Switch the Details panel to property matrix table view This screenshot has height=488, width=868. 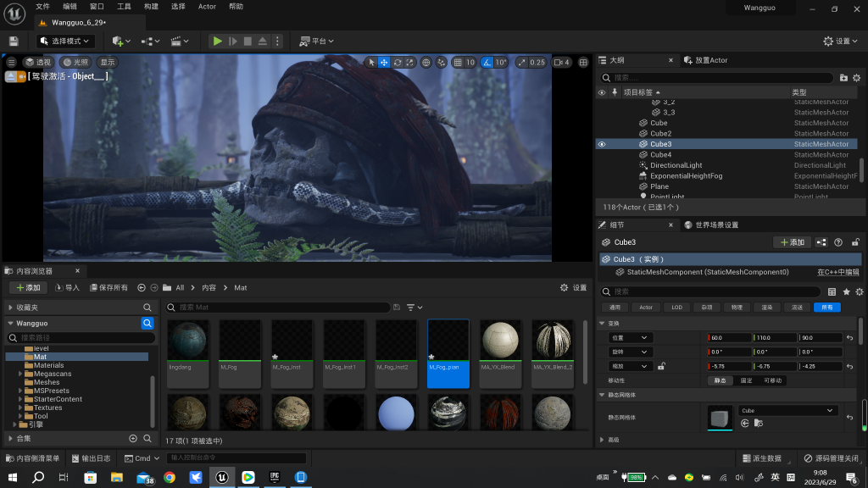tap(832, 291)
